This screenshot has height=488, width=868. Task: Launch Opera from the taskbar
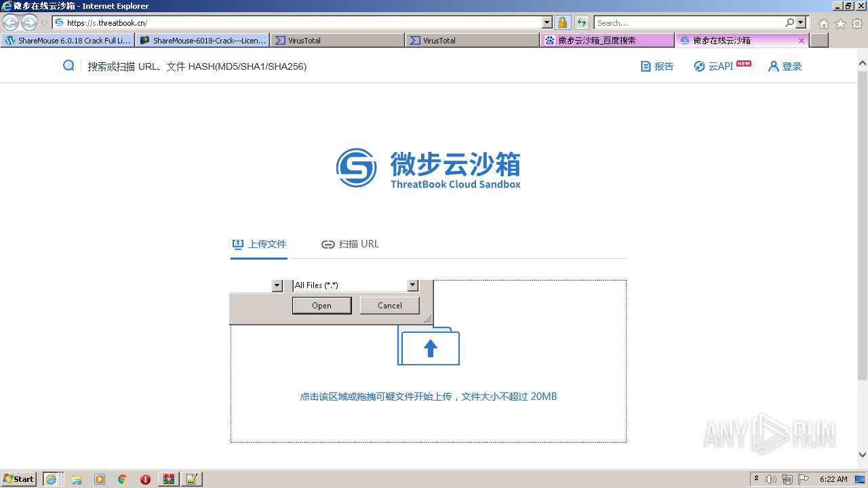point(145,479)
